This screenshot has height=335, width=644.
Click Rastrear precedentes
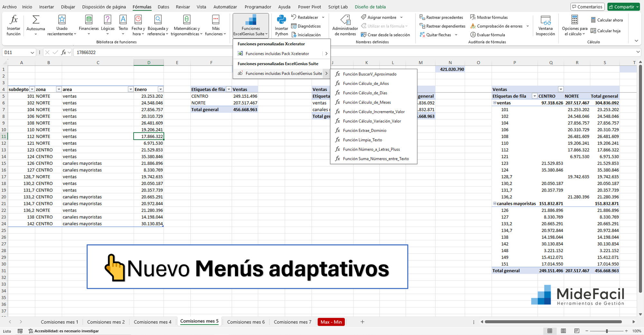(441, 17)
